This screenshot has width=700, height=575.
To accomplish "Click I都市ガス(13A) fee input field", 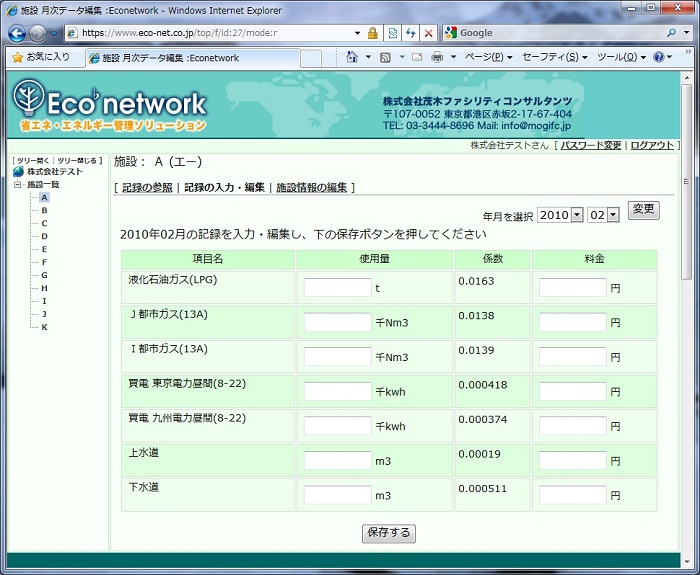I will (573, 357).
